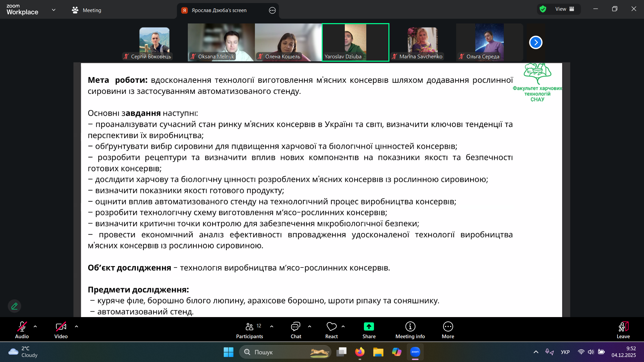Expand audio settings caret next to Audio
The width and height of the screenshot is (644, 362).
35,326
